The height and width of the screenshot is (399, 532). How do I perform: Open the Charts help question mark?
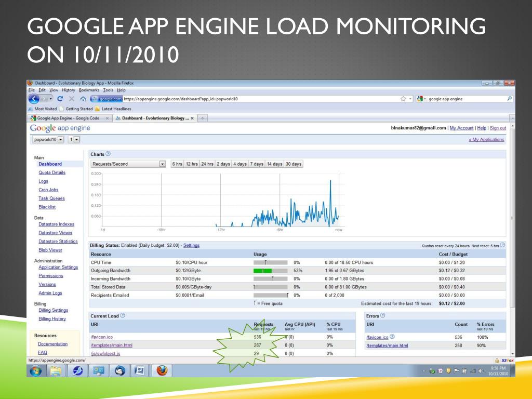pyautogui.click(x=108, y=154)
